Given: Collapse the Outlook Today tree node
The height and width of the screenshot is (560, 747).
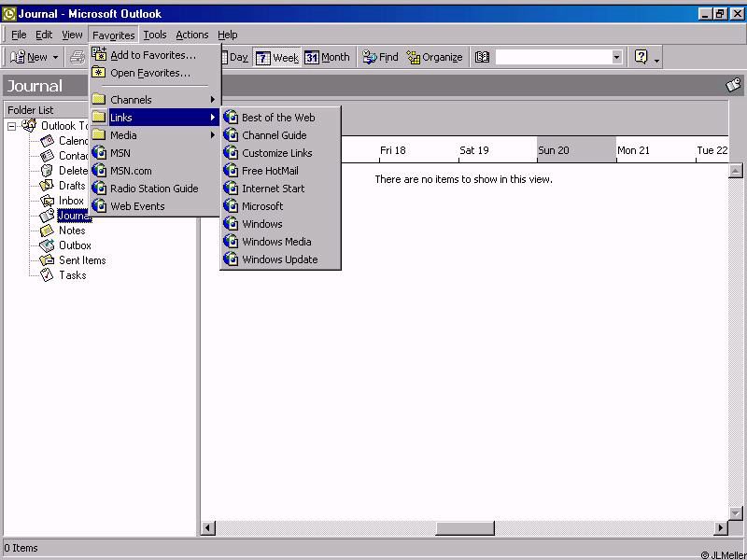Looking at the screenshot, I should 12,126.
